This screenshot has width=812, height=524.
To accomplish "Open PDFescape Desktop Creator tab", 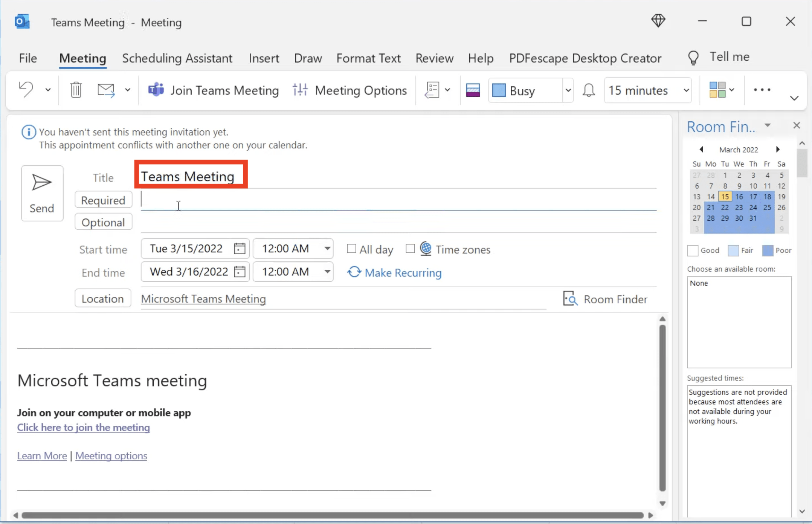I will 585,58.
